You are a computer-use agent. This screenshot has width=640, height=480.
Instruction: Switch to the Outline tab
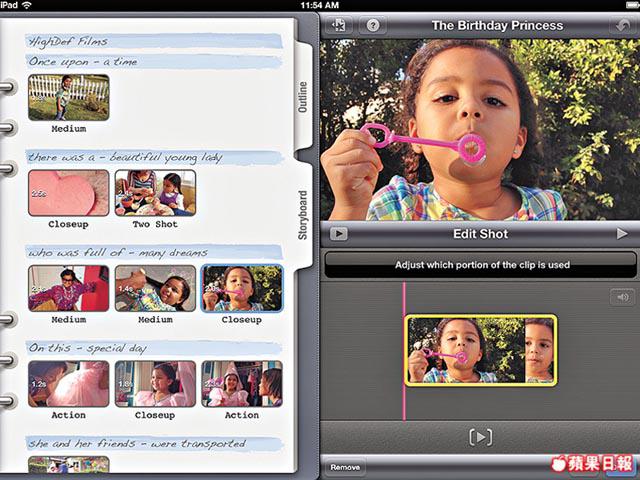pyautogui.click(x=302, y=97)
